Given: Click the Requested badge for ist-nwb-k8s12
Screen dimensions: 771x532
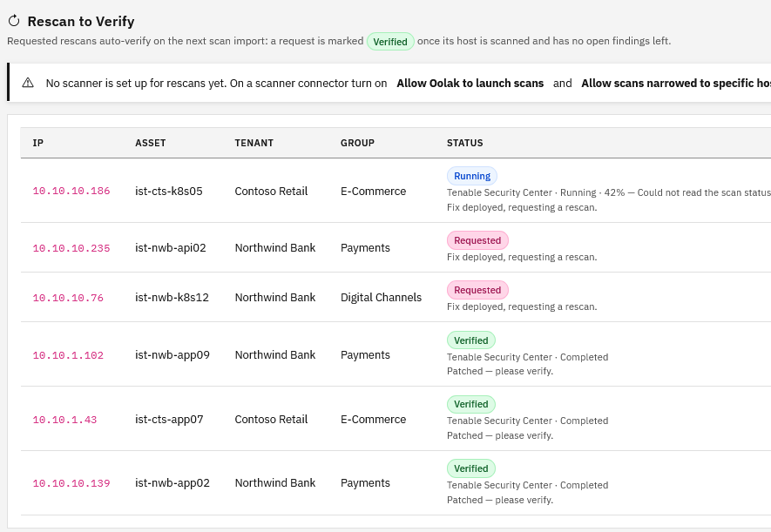Looking at the screenshot, I should coord(477,290).
